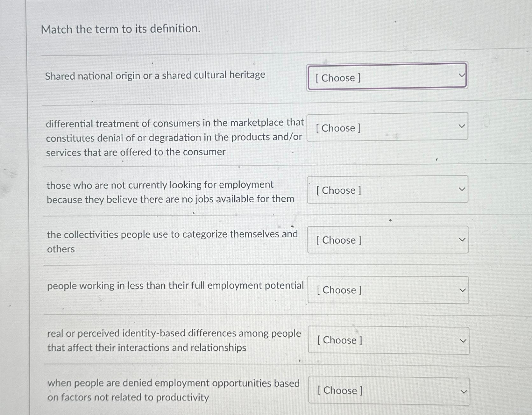This screenshot has height=415, width=532.
Task: Click the definition about jobs not being available
Action: click(x=170, y=192)
